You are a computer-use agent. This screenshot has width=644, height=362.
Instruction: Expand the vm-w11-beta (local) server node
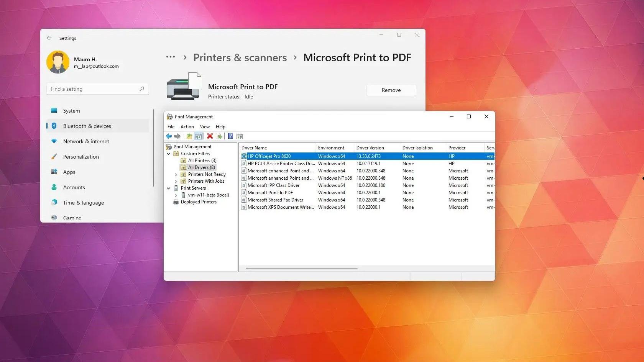coord(176,195)
